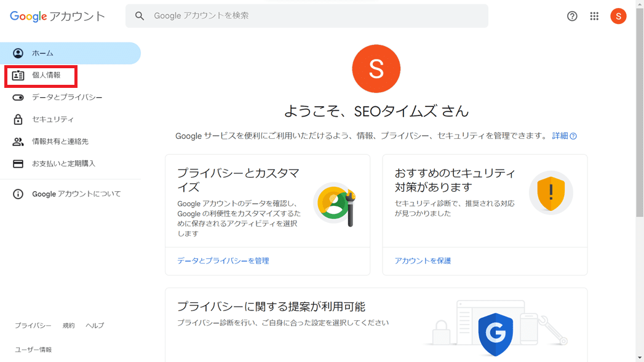The image size is (644, 362).
Task: Open the プライバシーに関する提案が利用可能 card title
Action: click(x=271, y=307)
